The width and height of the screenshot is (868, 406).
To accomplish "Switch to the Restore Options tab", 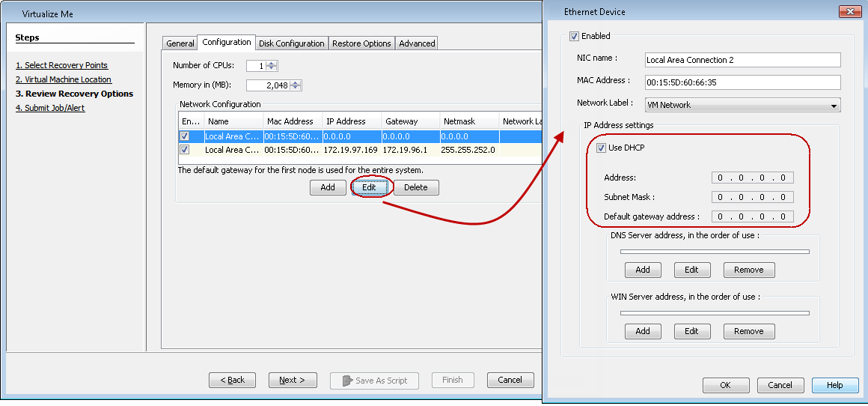I will tap(361, 43).
